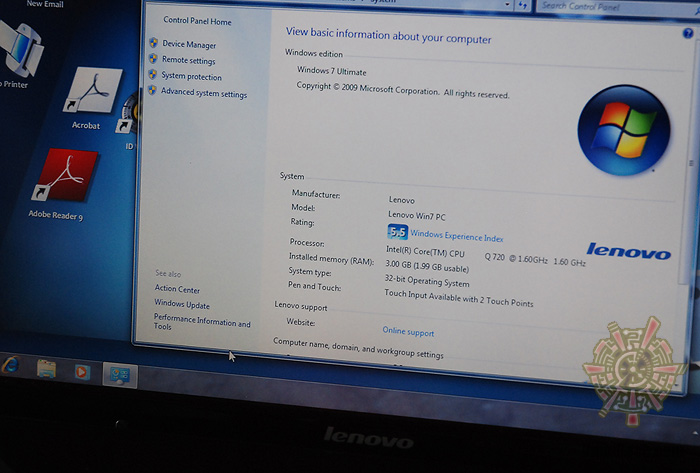The width and height of the screenshot is (700, 473).
Task: Click in the Search Control Panel field
Action: coord(616,7)
